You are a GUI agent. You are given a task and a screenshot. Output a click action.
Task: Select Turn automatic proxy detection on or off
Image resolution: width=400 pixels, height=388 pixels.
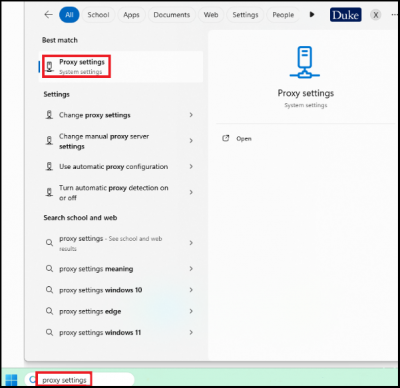point(120,193)
